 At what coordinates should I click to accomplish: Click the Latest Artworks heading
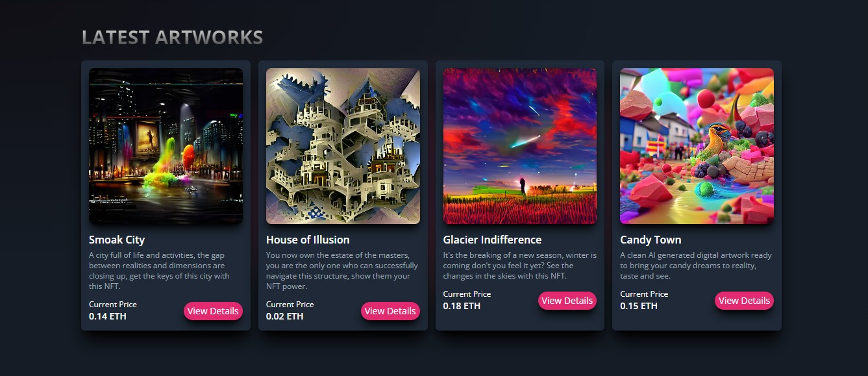(172, 37)
